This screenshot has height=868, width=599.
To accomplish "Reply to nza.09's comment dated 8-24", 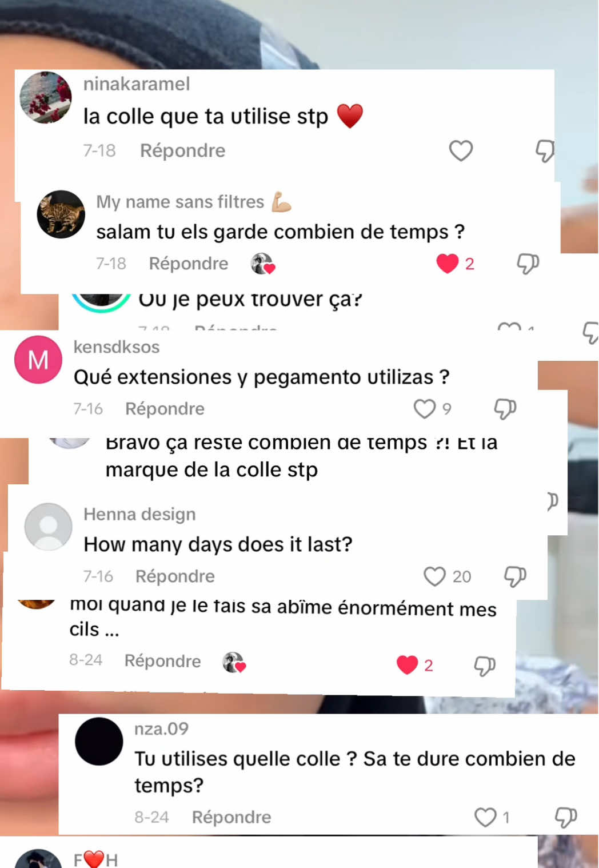I will click(231, 817).
